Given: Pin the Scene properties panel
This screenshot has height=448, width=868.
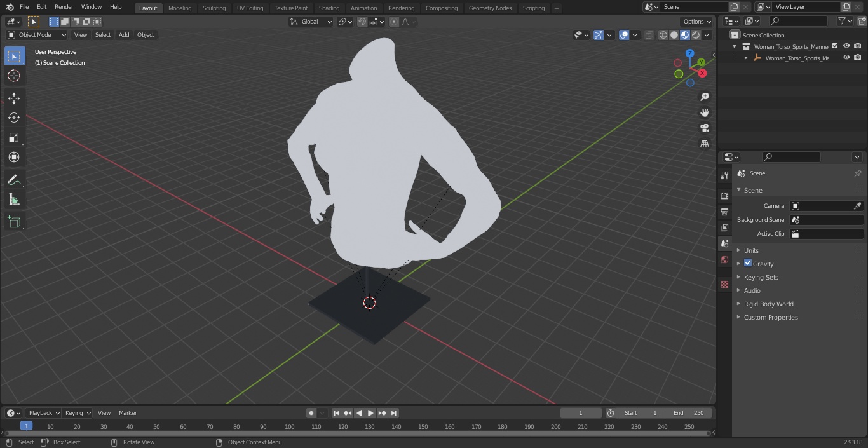Looking at the screenshot, I should tap(857, 173).
